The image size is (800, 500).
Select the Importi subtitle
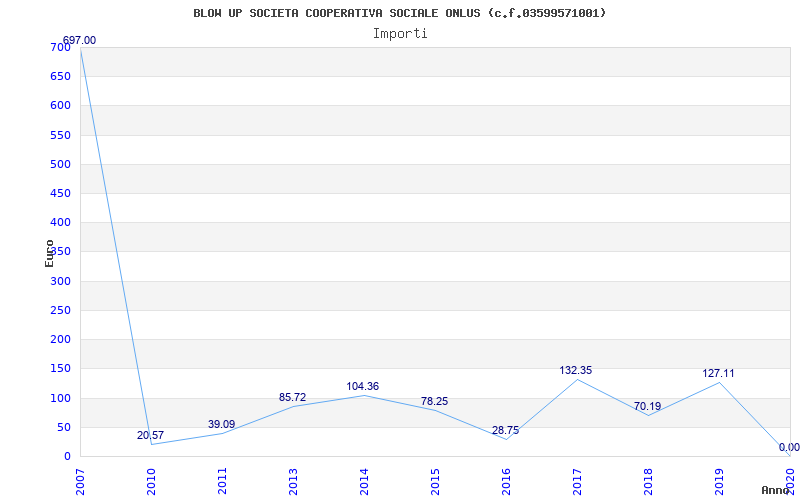point(399,33)
